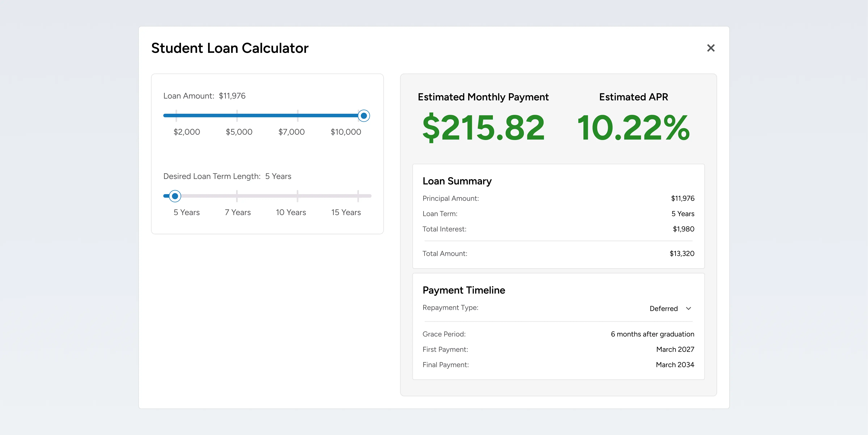868x435 pixels.
Task: Click the Estimated APR heading
Action: pos(633,97)
